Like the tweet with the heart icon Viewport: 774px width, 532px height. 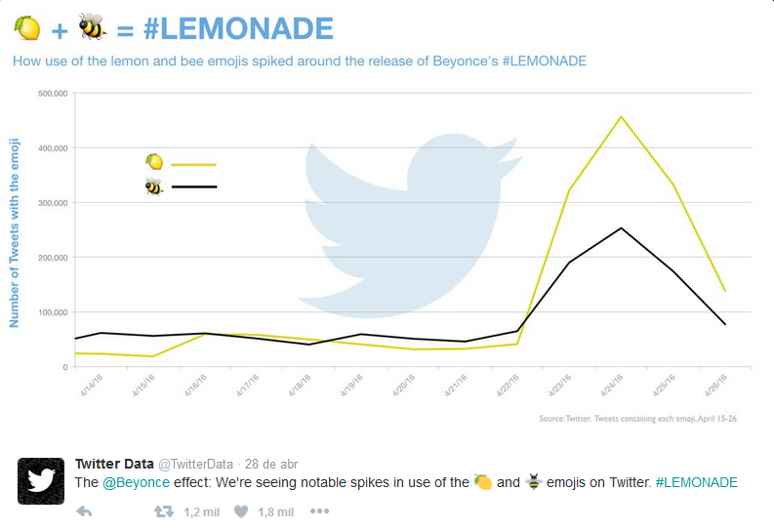click(x=241, y=512)
